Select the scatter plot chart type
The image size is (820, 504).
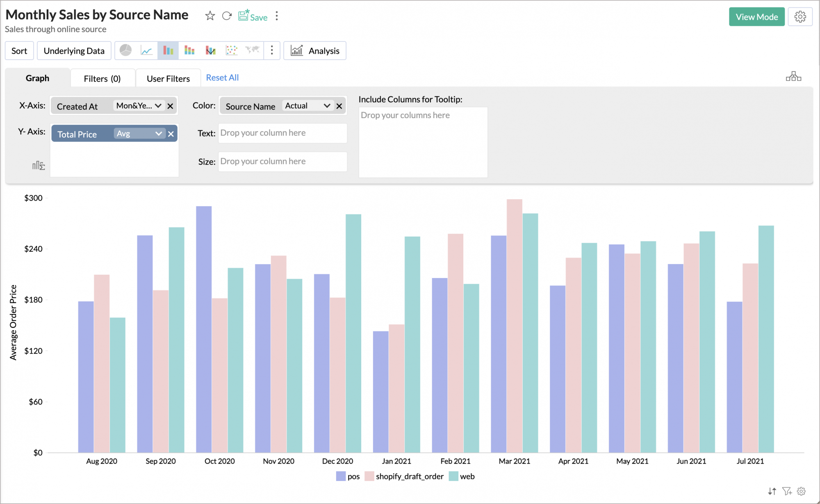pyautogui.click(x=231, y=50)
